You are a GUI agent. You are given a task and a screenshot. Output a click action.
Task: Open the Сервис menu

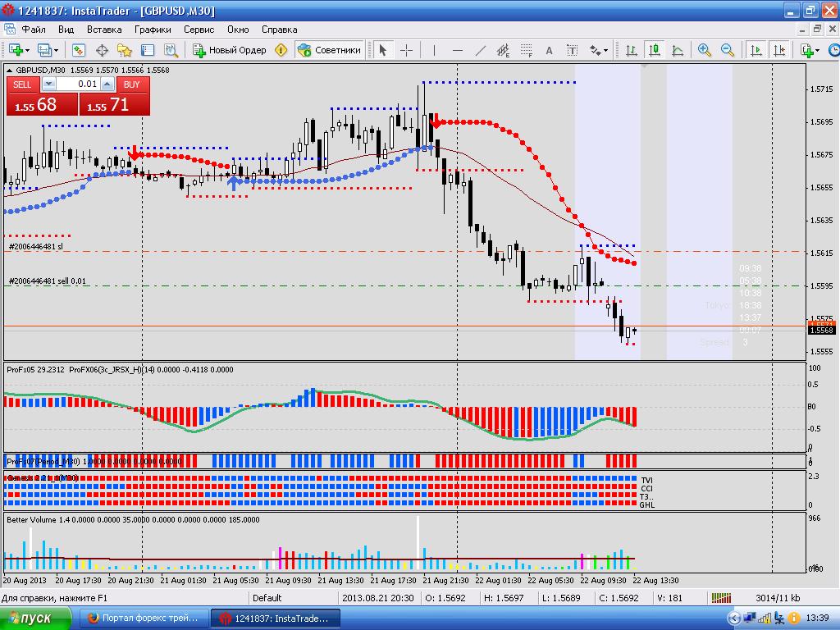199,30
